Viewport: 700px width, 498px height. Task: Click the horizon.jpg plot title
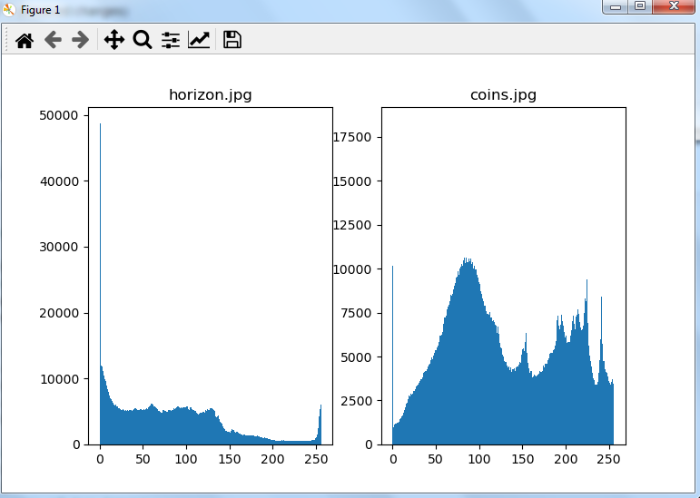(x=210, y=95)
